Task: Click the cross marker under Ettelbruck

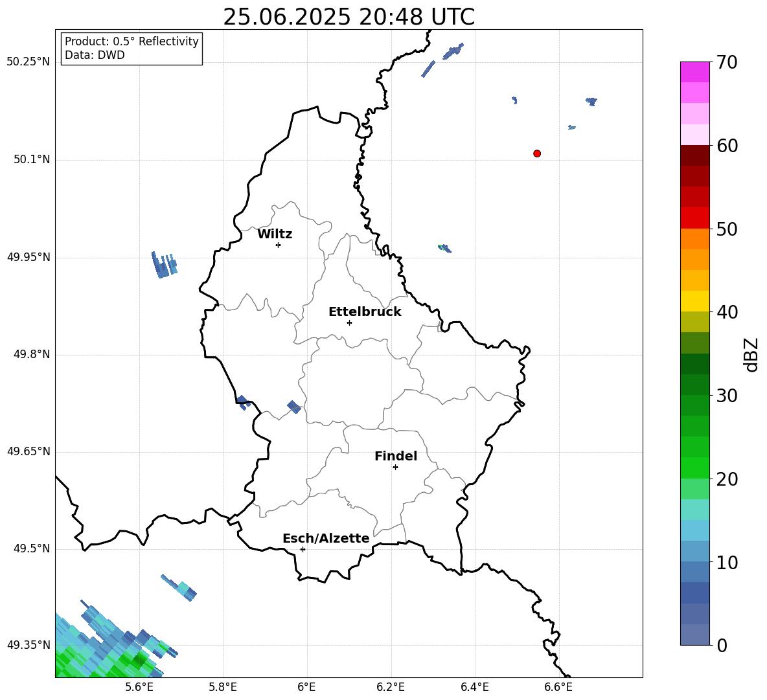Action: (349, 322)
